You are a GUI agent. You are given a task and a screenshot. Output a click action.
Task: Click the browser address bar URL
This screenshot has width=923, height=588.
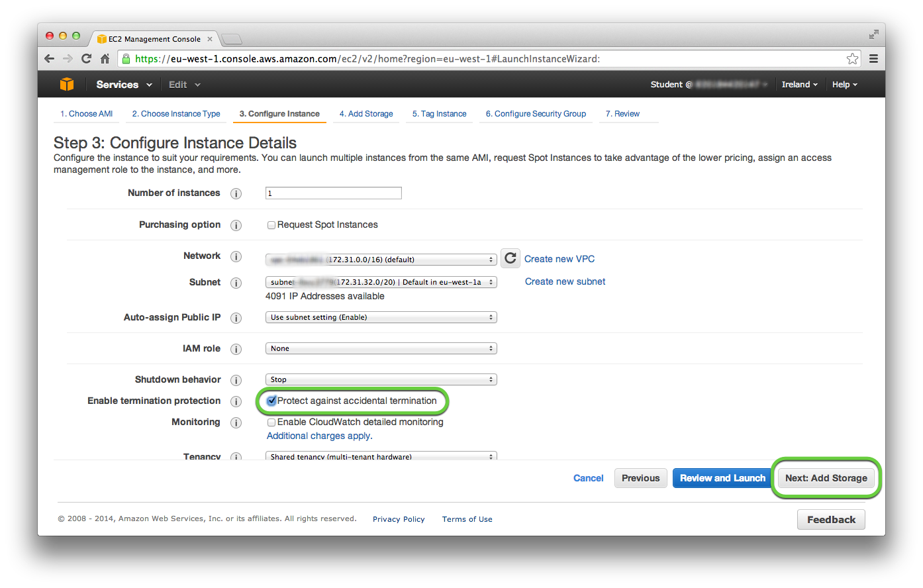pyautogui.click(x=367, y=59)
